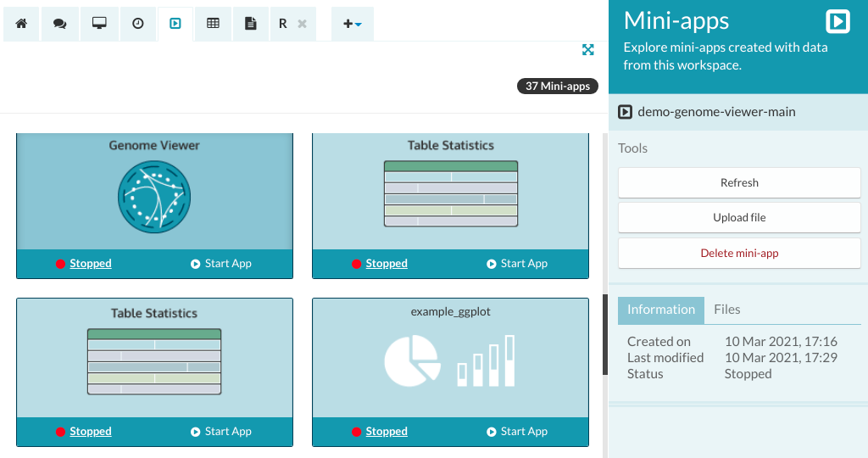This screenshot has width=868, height=458.
Task: Click the expand fullscreen arrows icon
Action: click(x=588, y=50)
